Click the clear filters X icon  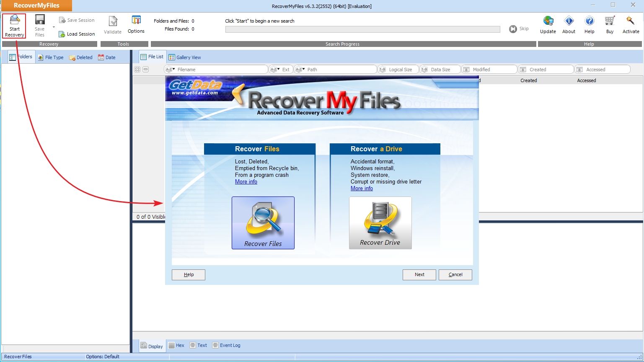(137, 69)
